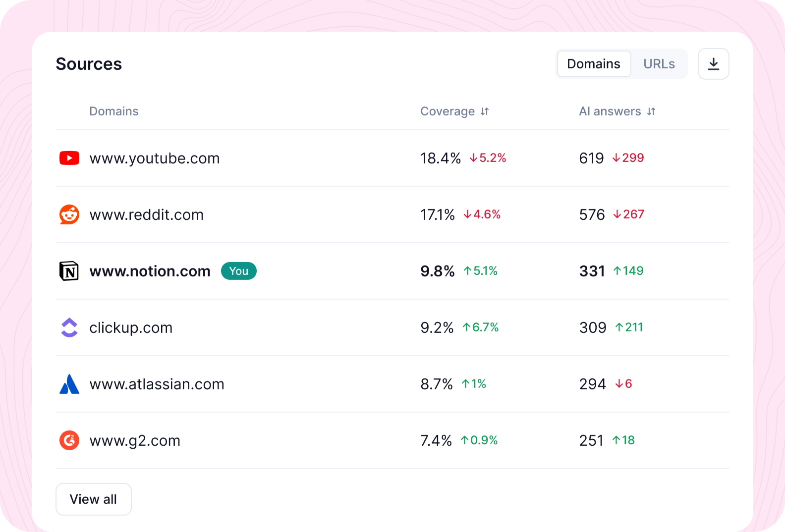Screen dimensions: 785x532
Task: Click Notion coverage change 5.1%
Action: point(481,271)
